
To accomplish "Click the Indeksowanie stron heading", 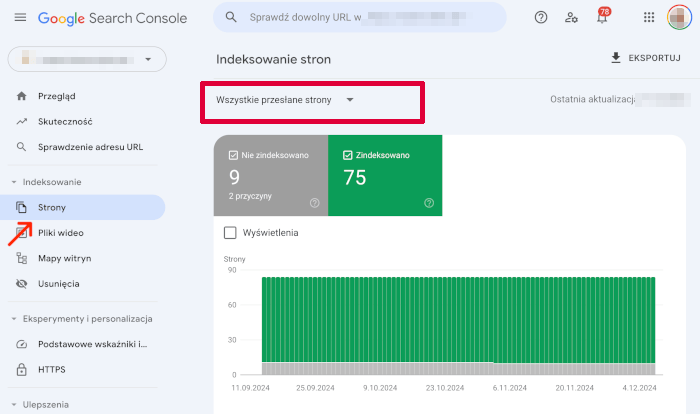I will point(274,59).
